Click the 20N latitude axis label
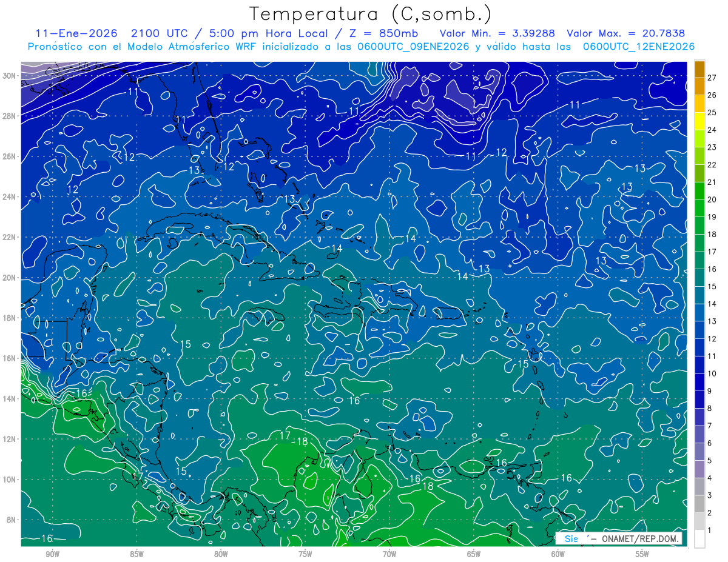This screenshot has height=562, width=728. point(10,278)
